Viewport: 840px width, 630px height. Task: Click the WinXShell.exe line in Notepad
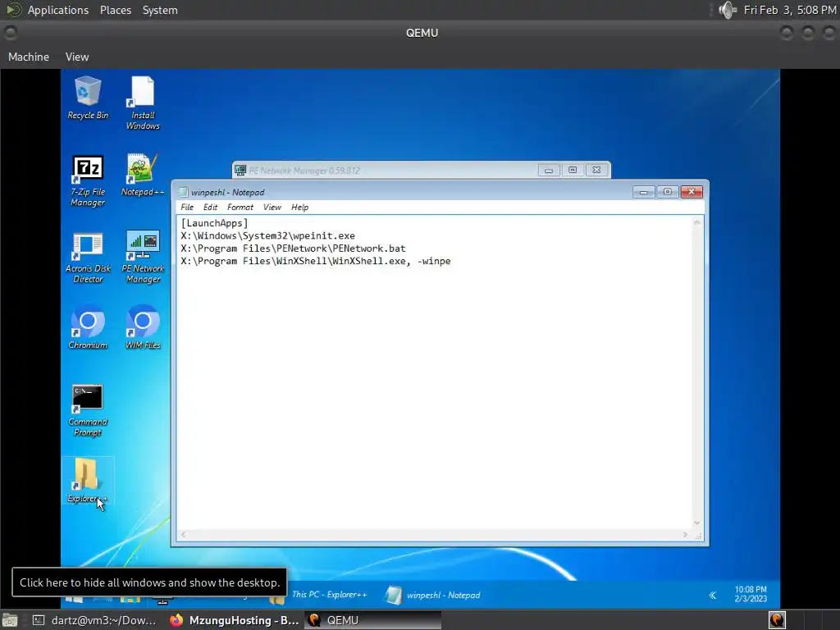click(316, 262)
